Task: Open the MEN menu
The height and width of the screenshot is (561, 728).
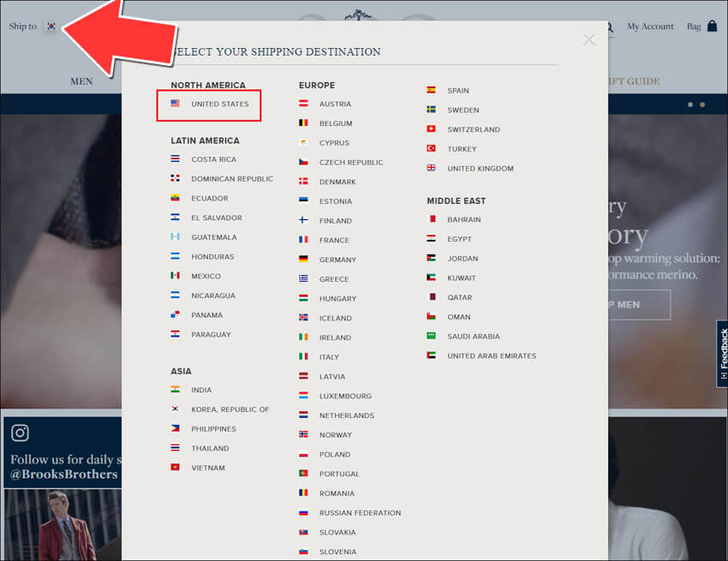Action: pyautogui.click(x=81, y=81)
